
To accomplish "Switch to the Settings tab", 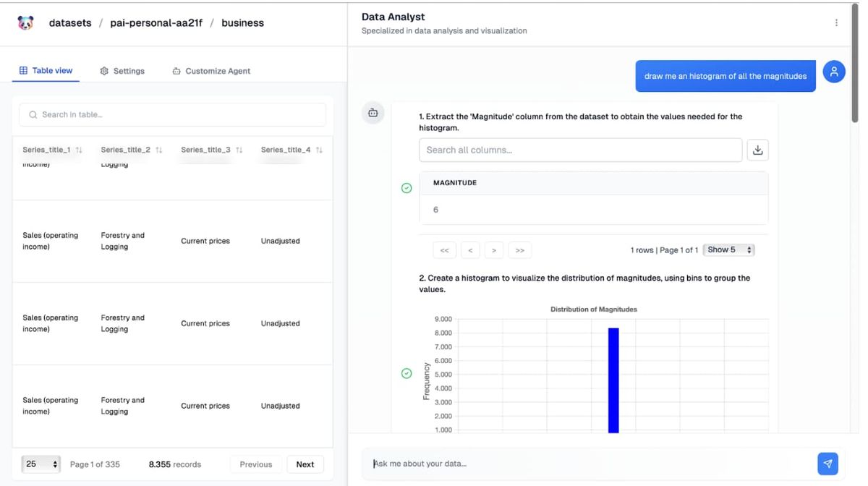I will [122, 71].
